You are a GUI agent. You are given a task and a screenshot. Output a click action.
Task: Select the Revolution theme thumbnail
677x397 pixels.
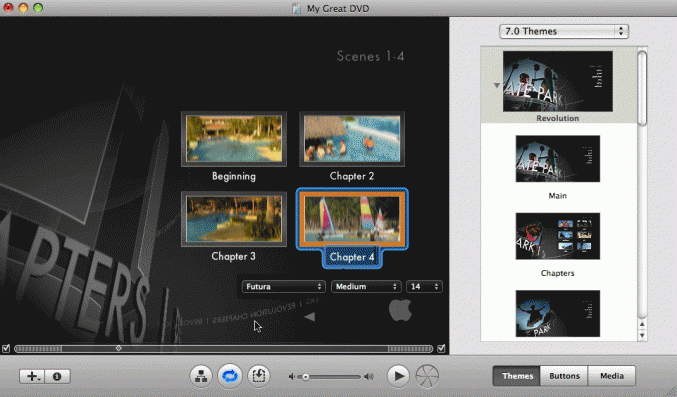click(557, 81)
